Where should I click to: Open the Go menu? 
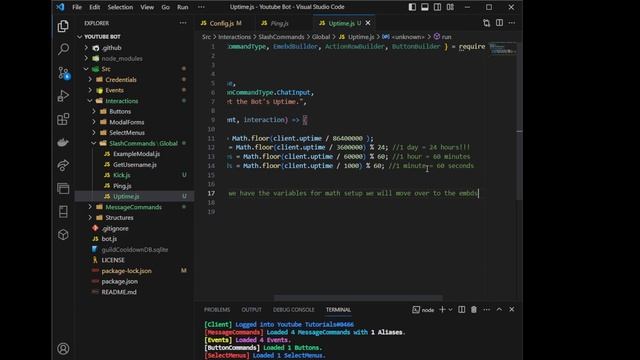point(165,7)
